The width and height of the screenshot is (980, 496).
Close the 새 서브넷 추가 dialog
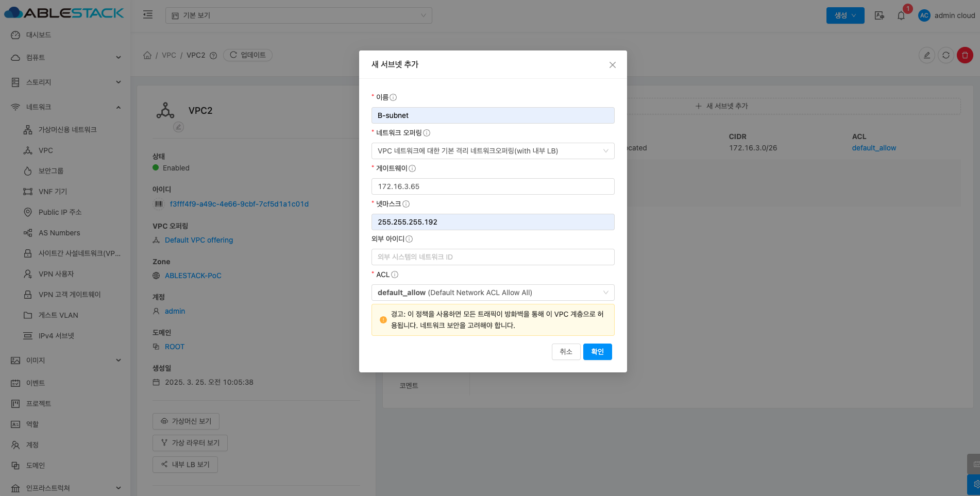tap(613, 65)
